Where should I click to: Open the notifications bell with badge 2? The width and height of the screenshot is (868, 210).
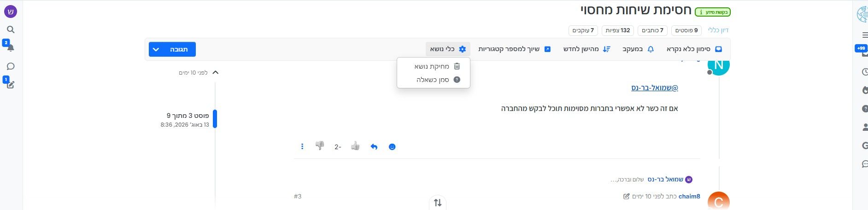[10, 47]
